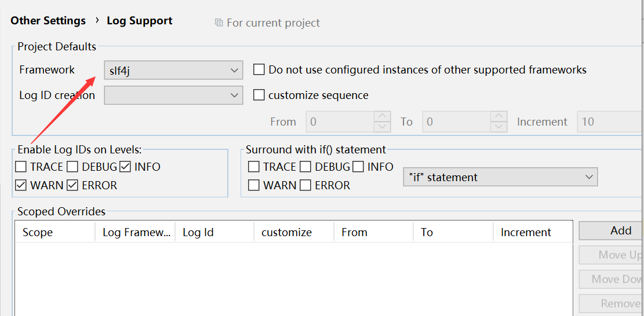The image size is (644, 316).
Task: Open the "if" statement dropdown
Action: pyautogui.click(x=500, y=177)
